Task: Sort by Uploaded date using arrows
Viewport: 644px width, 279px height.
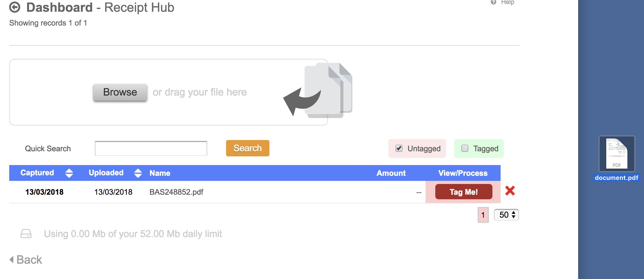Action: pyautogui.click(x=138, y=173)
